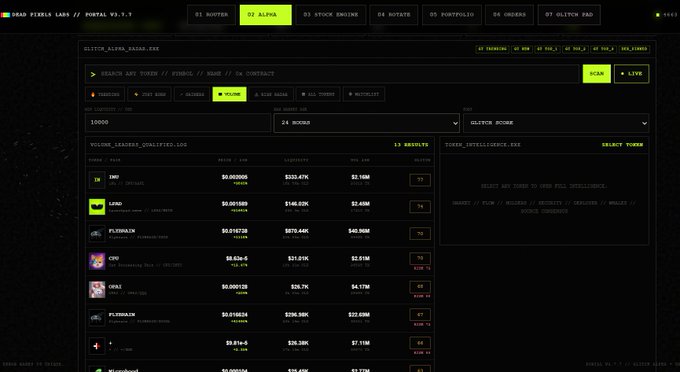Open FLYBRAIN avatar in the $0.016738 row

97,234
